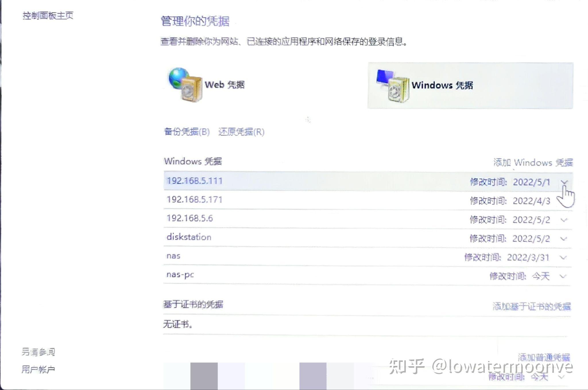
Task: Click 还原凭据(R) link
Action: pos(241,132)
